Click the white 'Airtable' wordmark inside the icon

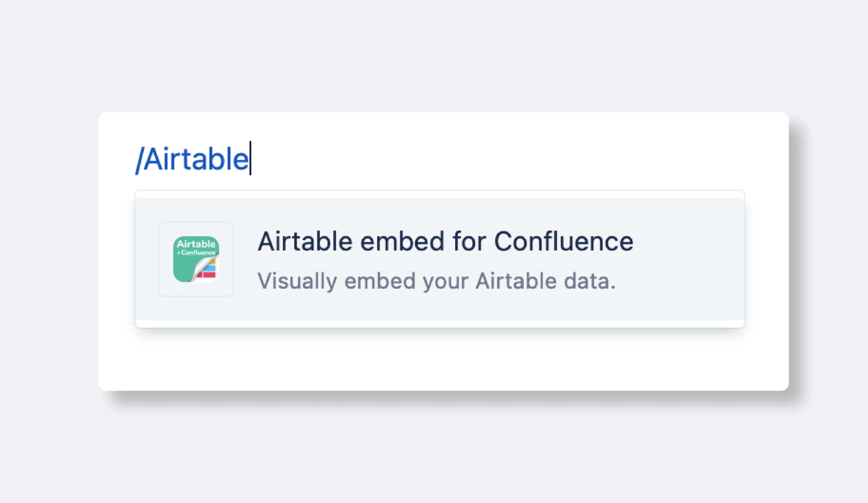[196, 244]
